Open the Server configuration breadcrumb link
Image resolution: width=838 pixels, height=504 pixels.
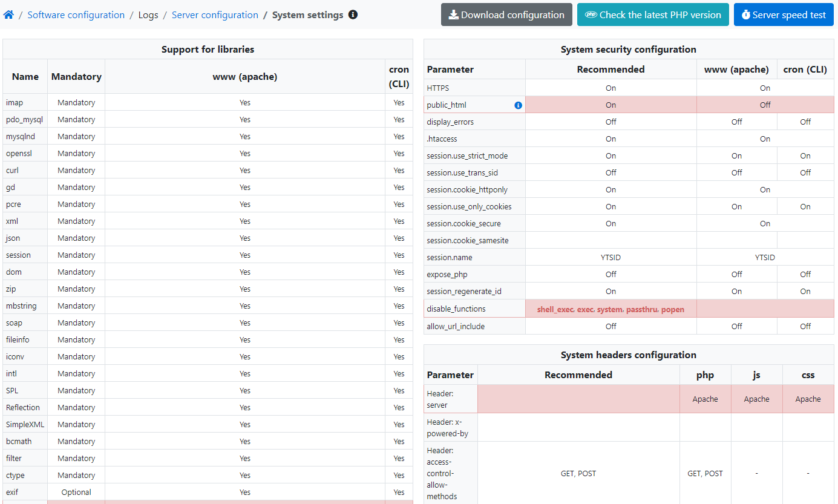[x=215, y=15]
